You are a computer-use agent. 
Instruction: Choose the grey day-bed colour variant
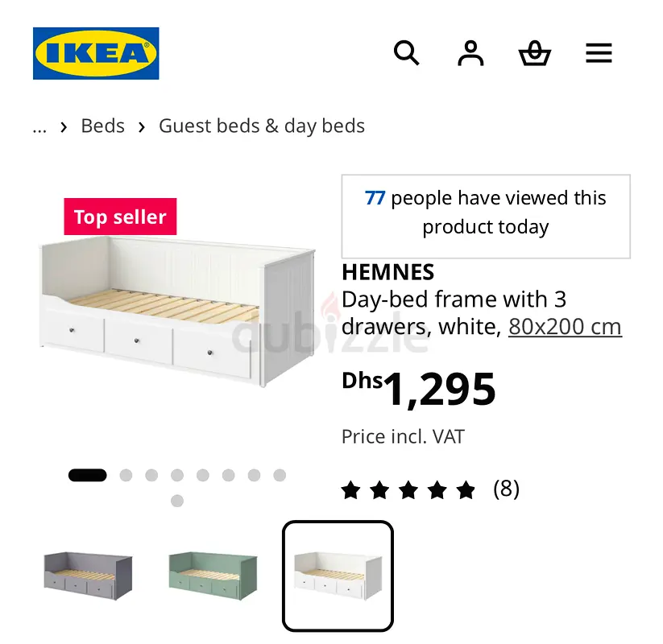88,576
